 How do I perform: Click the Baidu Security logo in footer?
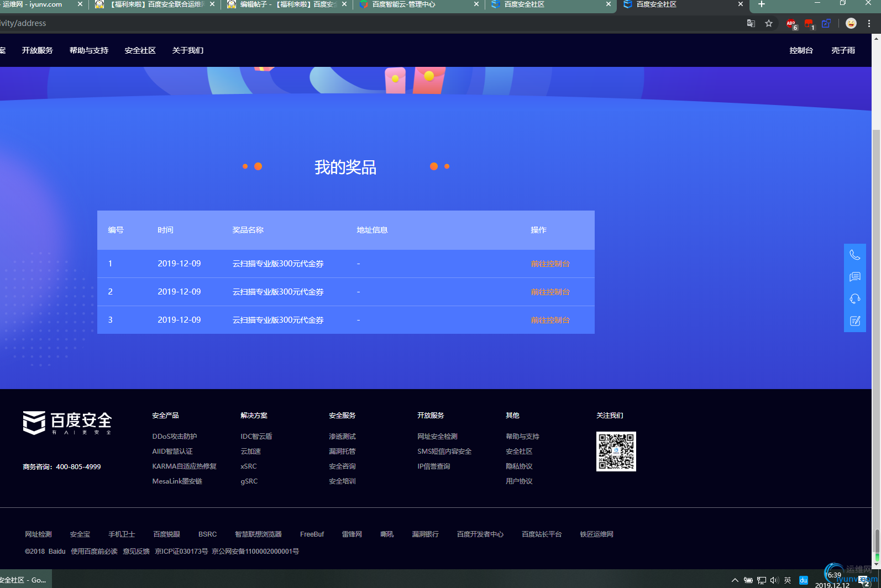pyautogui.click(x=67, y=423)
